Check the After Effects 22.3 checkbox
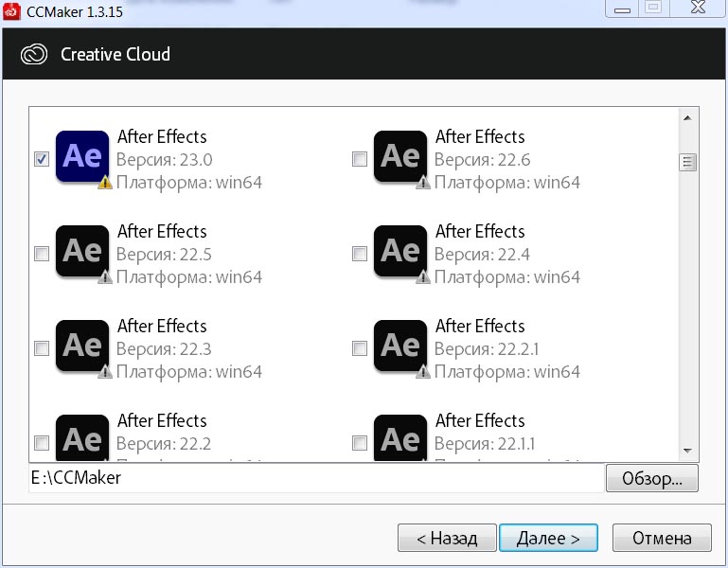Screen dimensions: 728x568 click(x=42, y=348)
